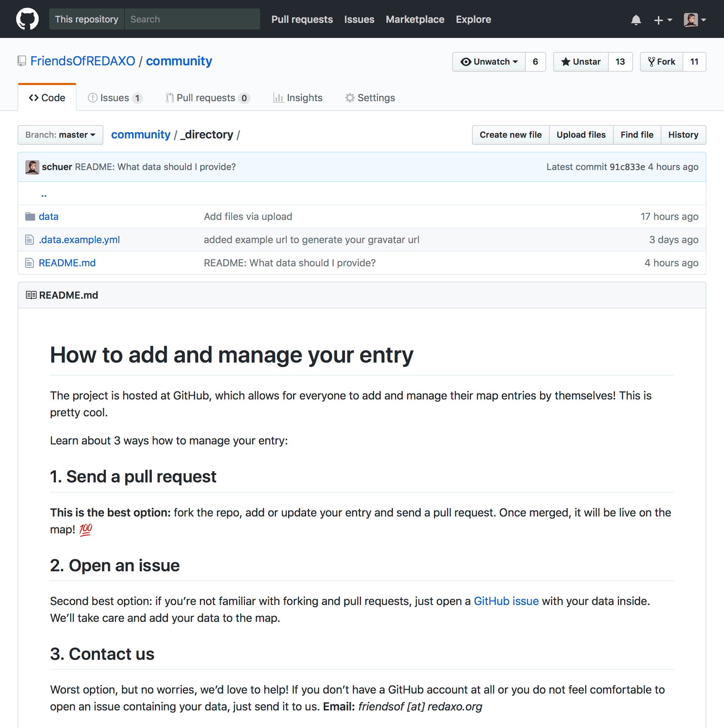Open directory History
The width and height of the screenshot is (724, 728).
683,135
